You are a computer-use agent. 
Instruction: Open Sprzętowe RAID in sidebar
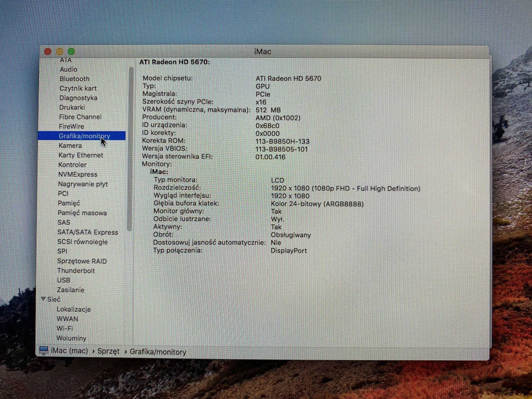click(82, 261)
